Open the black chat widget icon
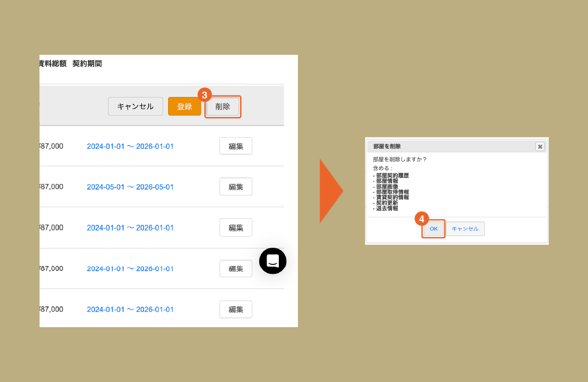This screenshot has width=588, height=382. [x=272, y=261]
